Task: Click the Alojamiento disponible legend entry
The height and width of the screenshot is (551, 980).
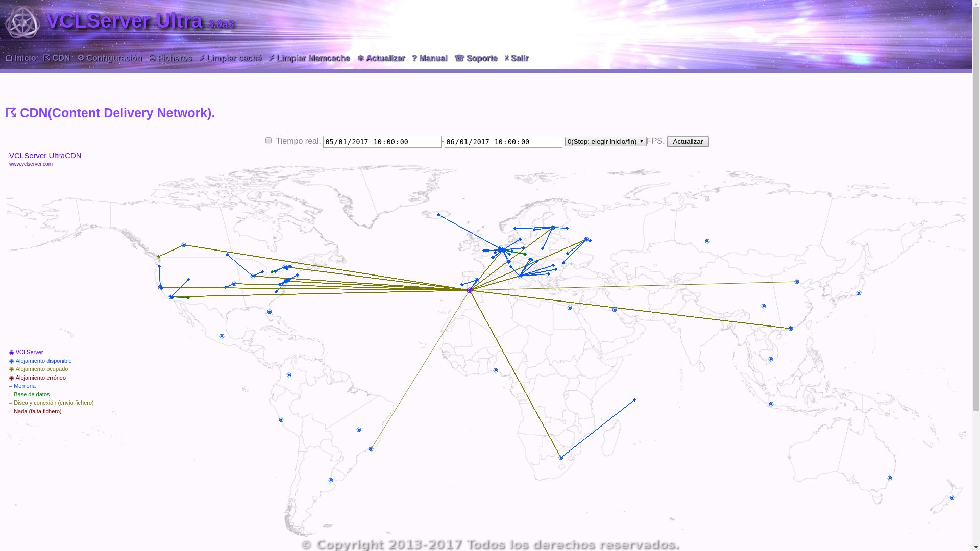Action: pyautogui.click(x=40, y=361)
